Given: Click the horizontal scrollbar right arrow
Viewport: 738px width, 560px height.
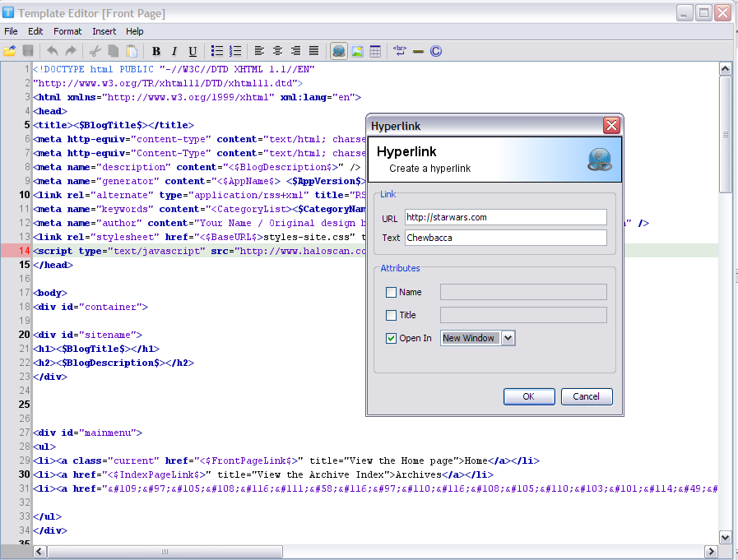Looking at the screenshot, I should pyautogui.click(x=711, y=551).
